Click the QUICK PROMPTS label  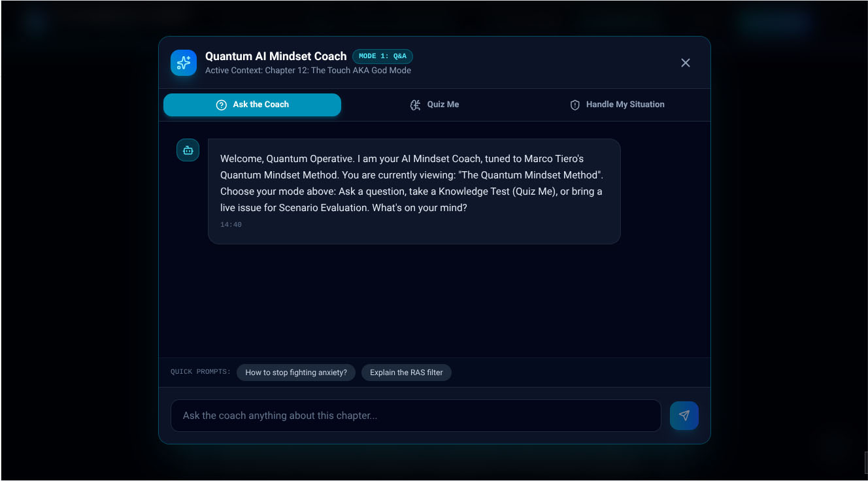point(201,372)
